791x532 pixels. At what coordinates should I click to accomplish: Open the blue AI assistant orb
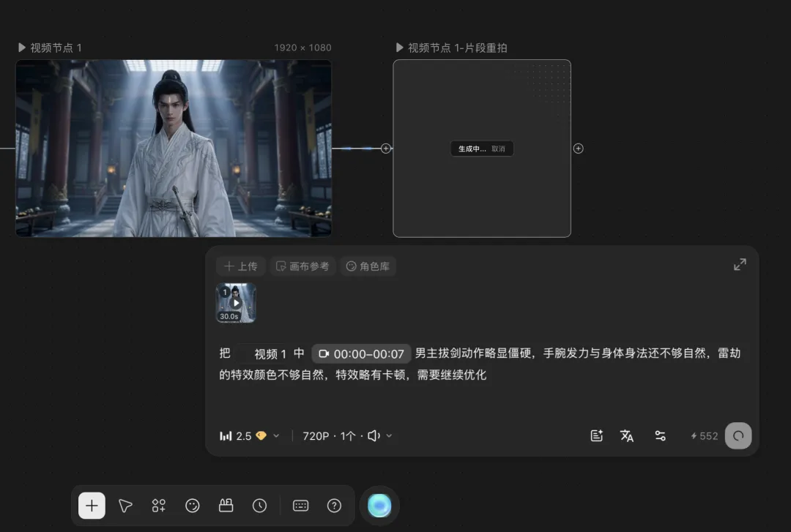[379, 505]
